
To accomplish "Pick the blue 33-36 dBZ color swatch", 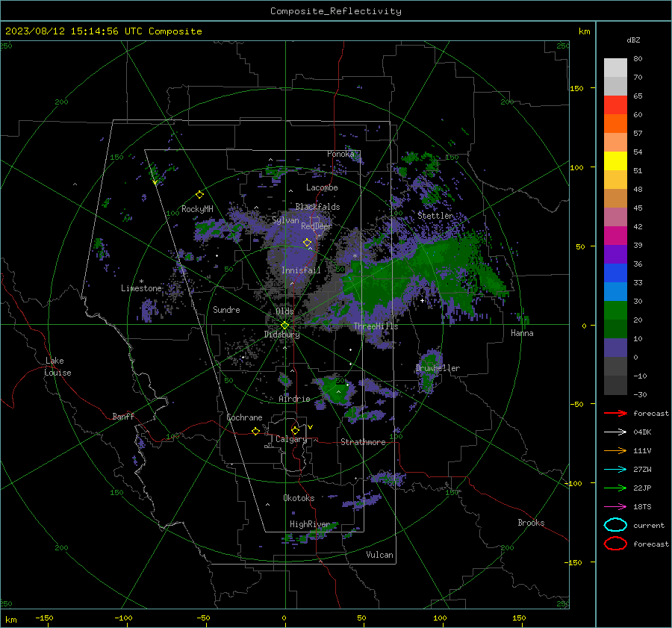I will [615, 273].
